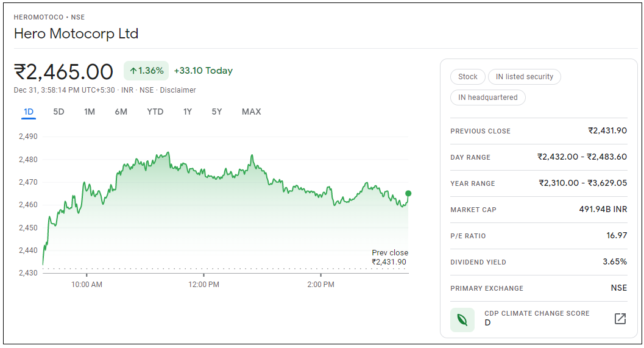
Task: Click the IN listed security chip
Action: click(525, 77)
